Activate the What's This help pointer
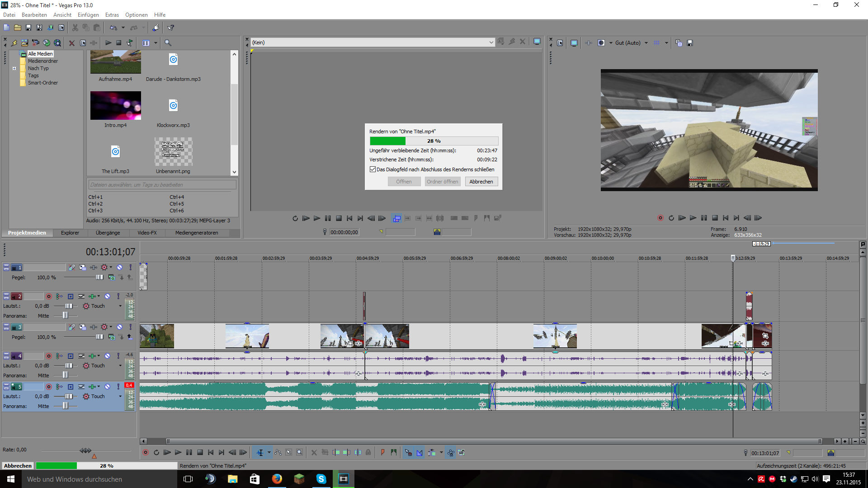868x488 pixels. [x=171, y=28]
